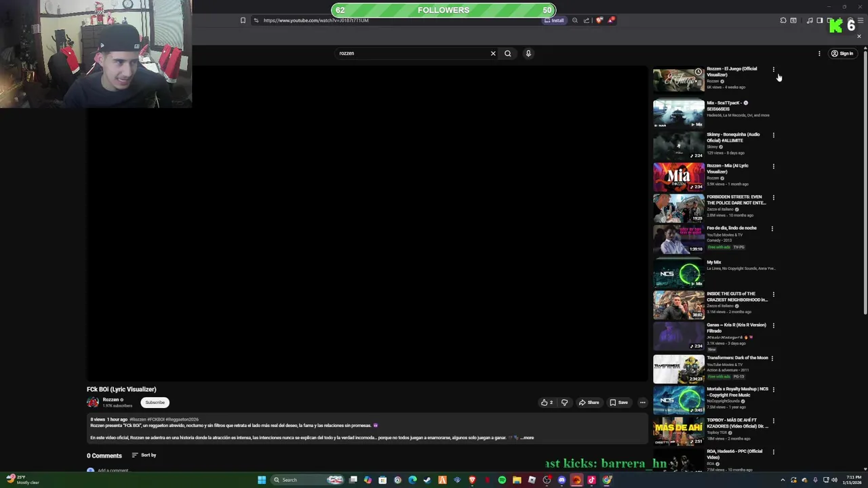Image resolution: width=868 pixels, height=488 pixels.
Task: Open YouTube settings three-dot menu
Action: 819,54
